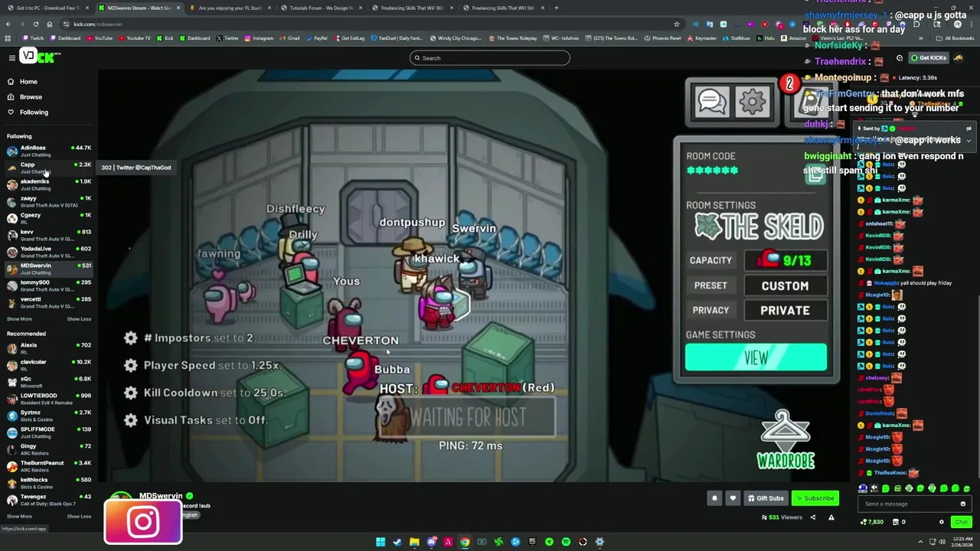The image size is (980, 551).
Task: Open clavicular recommended channel
Action: [48, 365]
